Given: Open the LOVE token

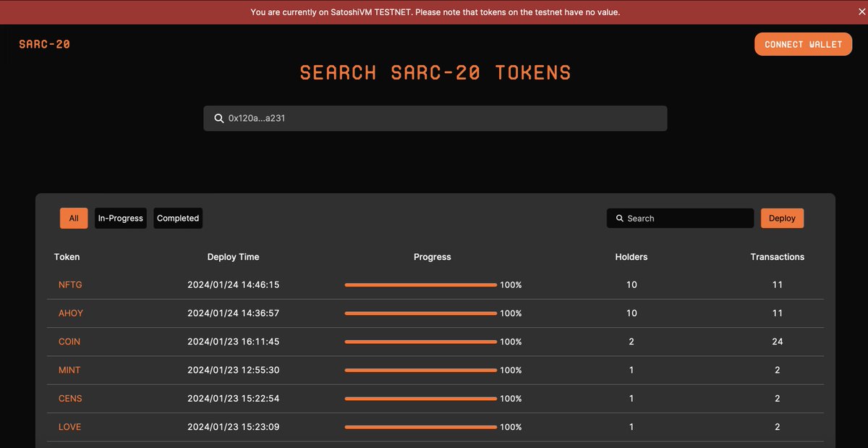Looking at the screenshot, I should pos(69,427).
